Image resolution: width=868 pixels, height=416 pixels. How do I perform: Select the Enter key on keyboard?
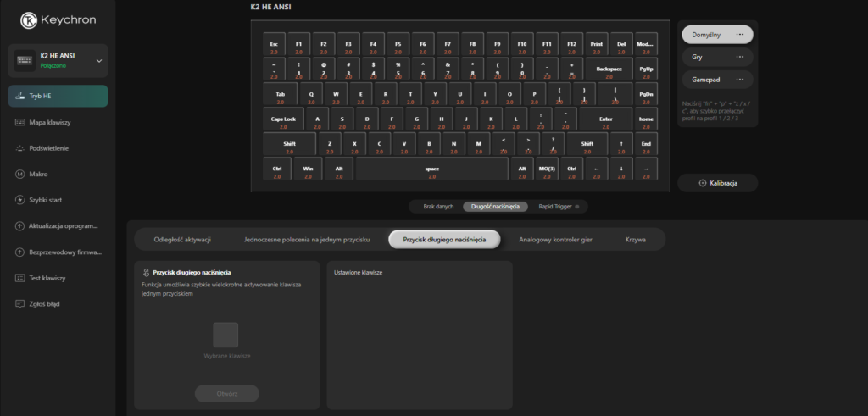[605, 119]
